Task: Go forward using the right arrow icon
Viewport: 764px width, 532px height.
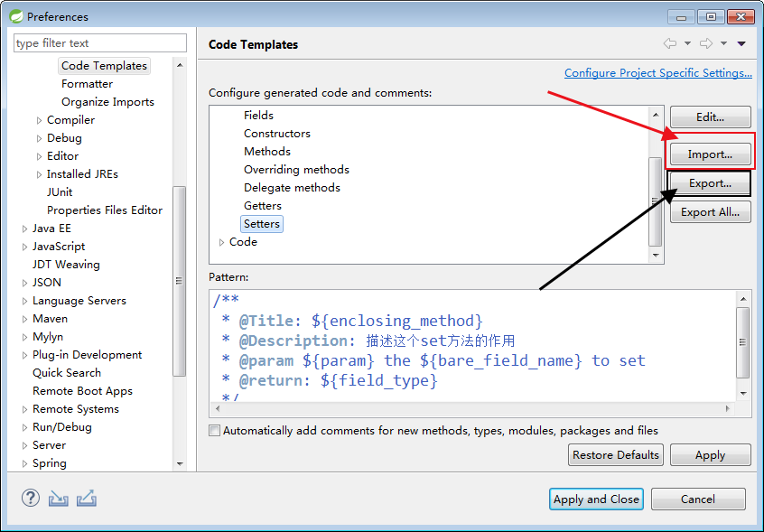Action: (x=706, y=43)
